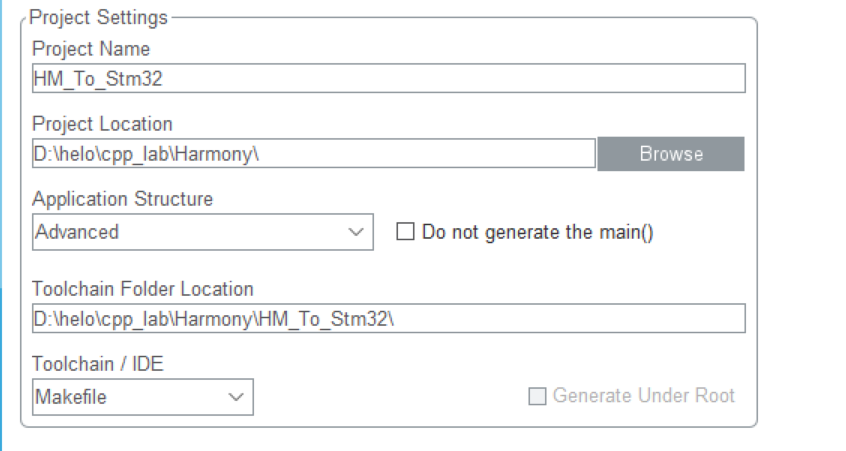846x451 pixels.
Task: Click the "Do not generate the main()" label text
Action: pyautogui.click(x=537, y=232)
